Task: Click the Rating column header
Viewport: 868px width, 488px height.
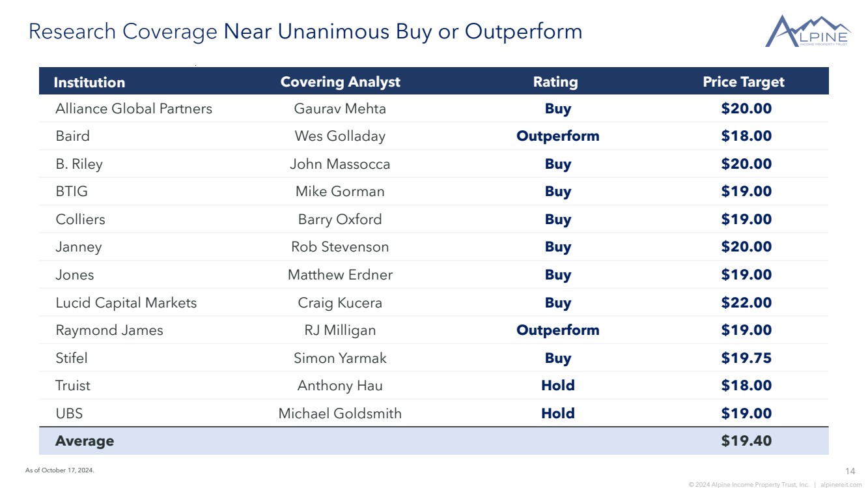Action: pos(555,82)
